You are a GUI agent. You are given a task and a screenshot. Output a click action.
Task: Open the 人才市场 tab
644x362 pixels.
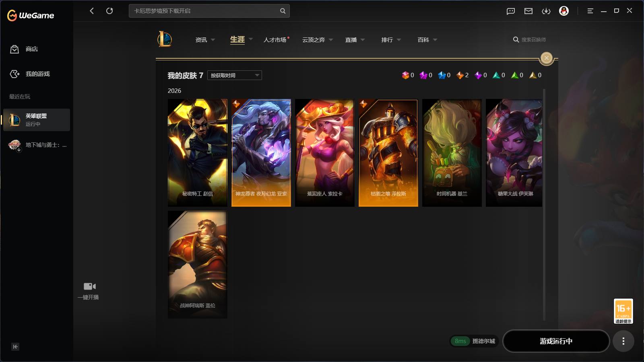(275, 40)
